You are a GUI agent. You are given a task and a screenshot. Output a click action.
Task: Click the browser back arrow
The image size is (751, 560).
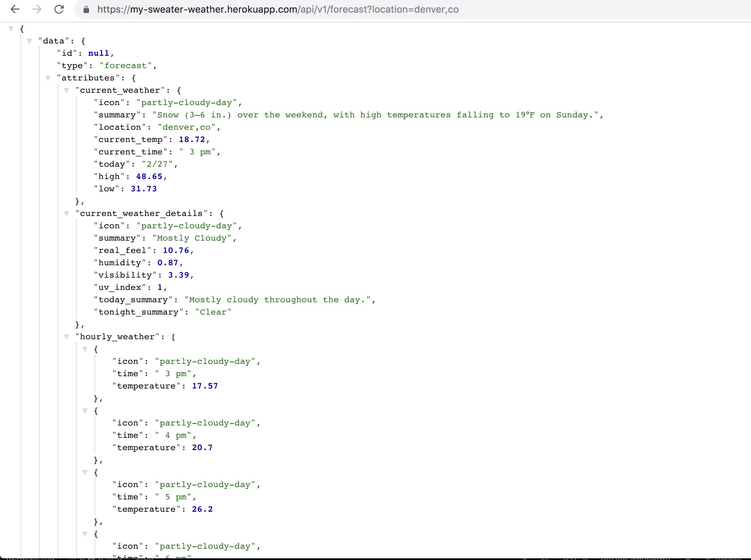(15, 9)
